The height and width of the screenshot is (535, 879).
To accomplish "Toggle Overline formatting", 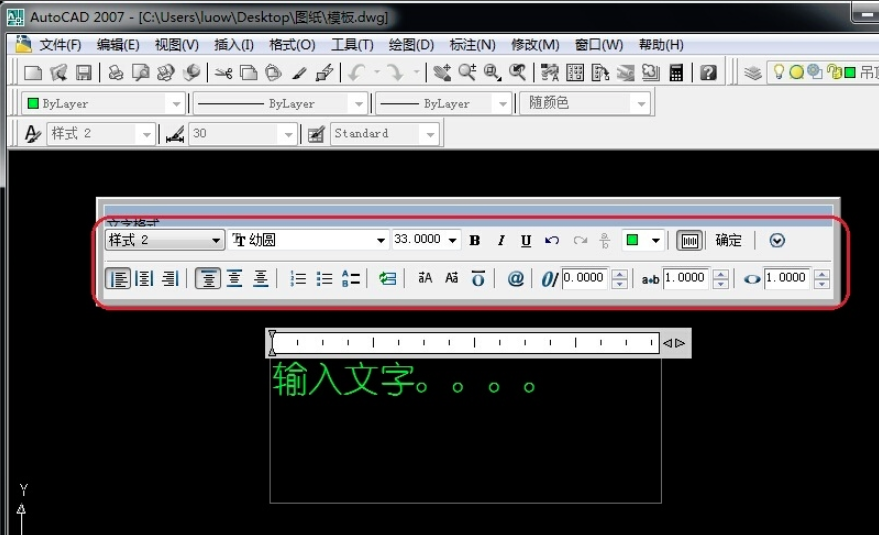I will coord(478,278).
